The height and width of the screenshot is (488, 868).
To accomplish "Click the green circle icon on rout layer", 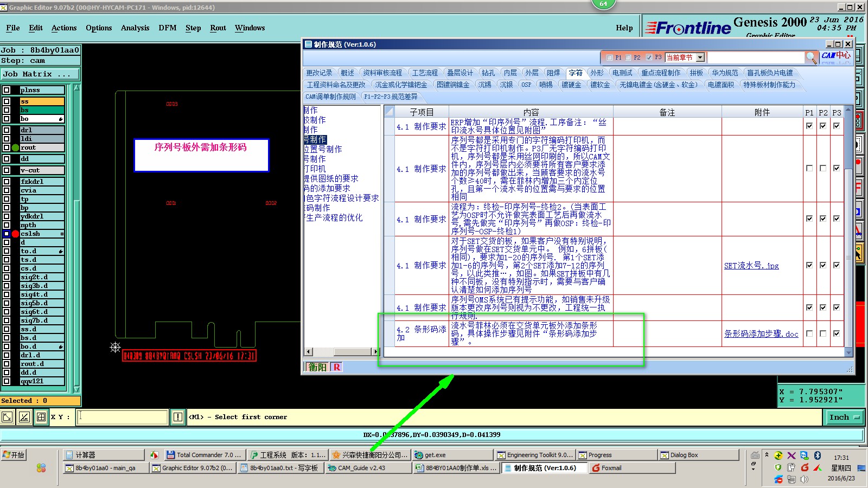I will [x=16, y=147].
